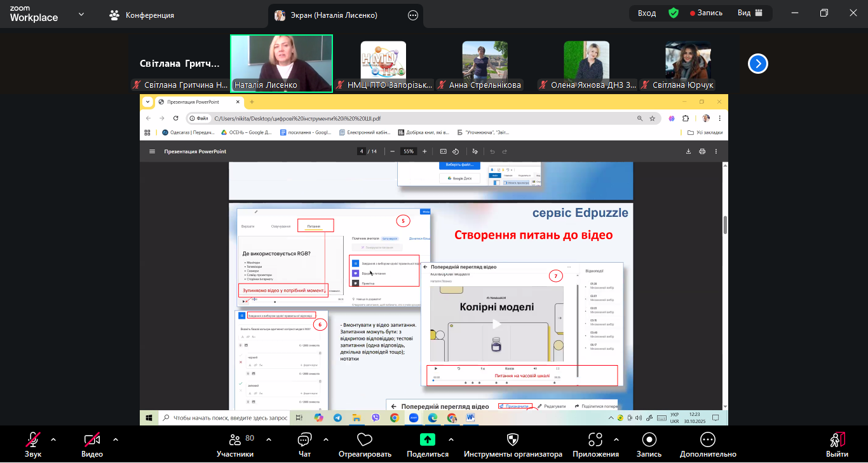Open the Participants list showing 80
This screenshot has height=463, width=868.
click(235, 440)
